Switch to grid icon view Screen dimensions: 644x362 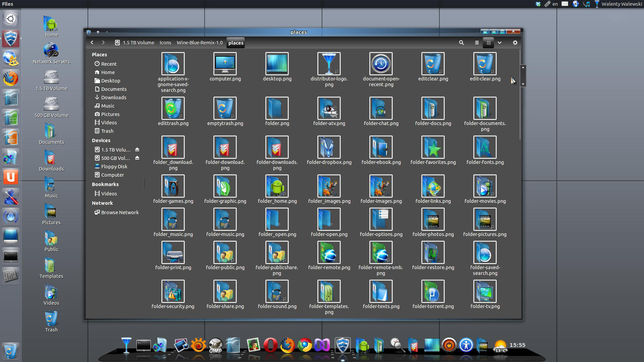coord(488,43)
